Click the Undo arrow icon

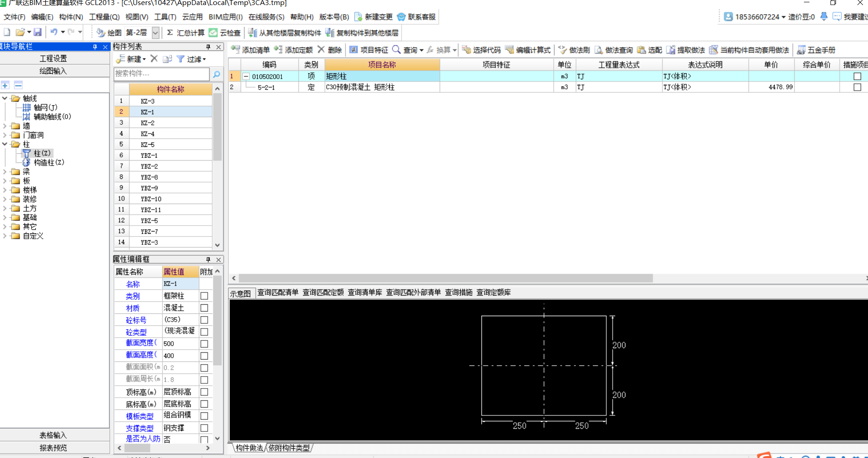[x=54, y=32]
